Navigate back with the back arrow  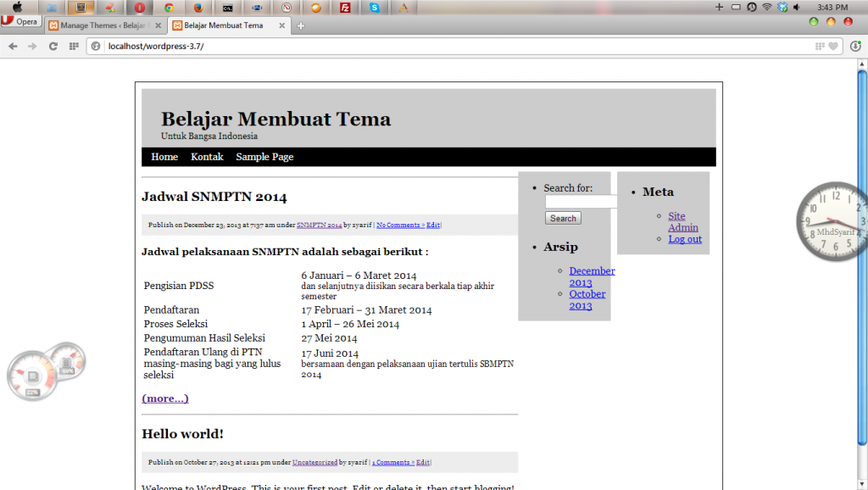tap(14, 45)
